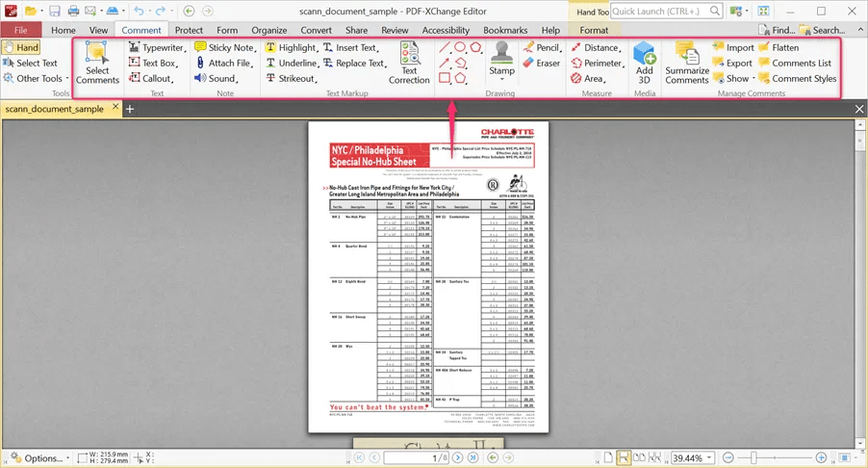Switch to the Organize ribbon tab
Image resolution: width=868 pixels, height=468 pixels.
[269, 30]
